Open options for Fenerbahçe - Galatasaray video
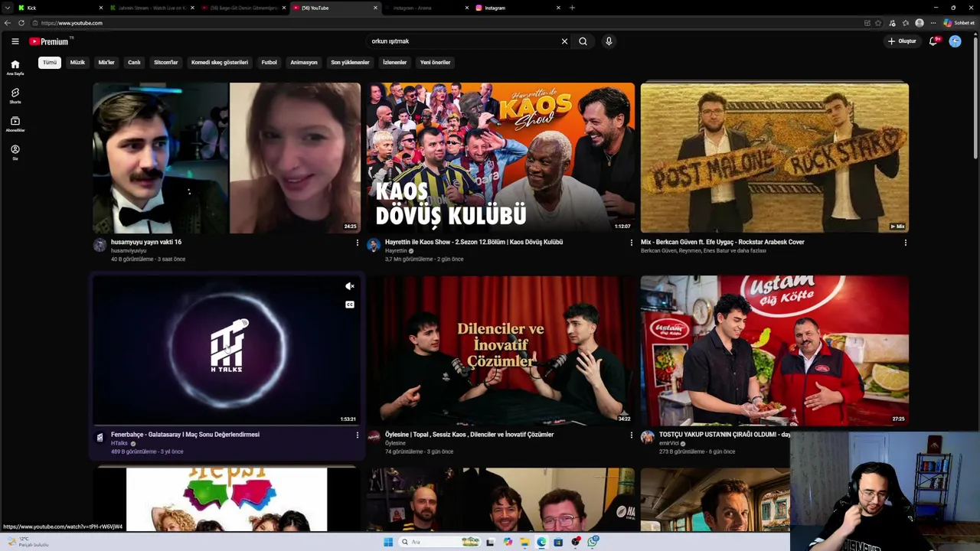 click(x=357, y=435)
